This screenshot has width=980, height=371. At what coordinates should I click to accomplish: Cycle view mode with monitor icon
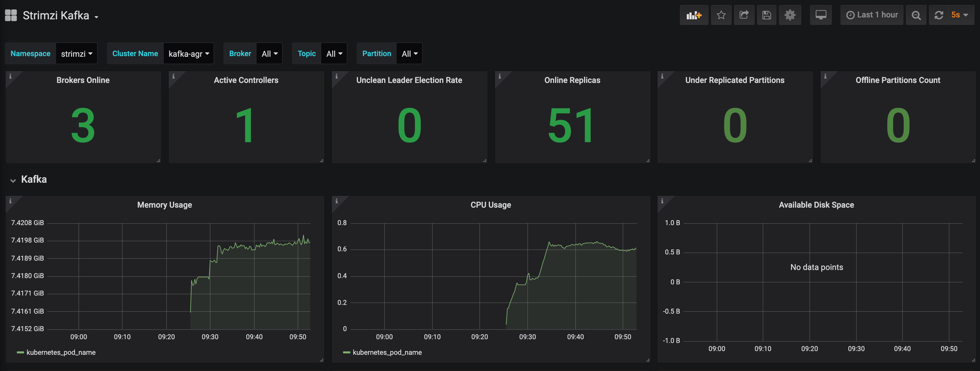click(x=821, y=15)
